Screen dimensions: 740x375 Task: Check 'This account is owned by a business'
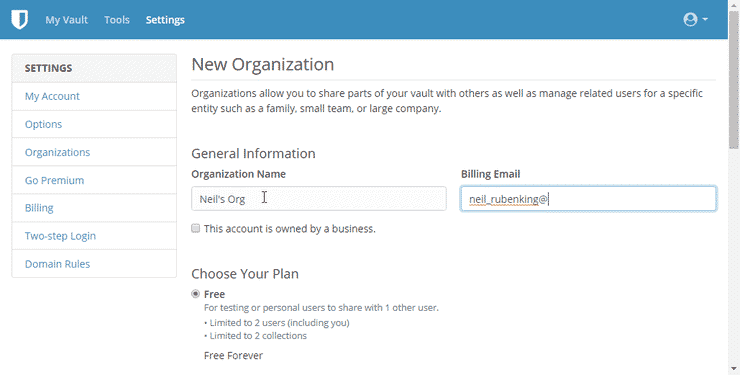point(195,229)
